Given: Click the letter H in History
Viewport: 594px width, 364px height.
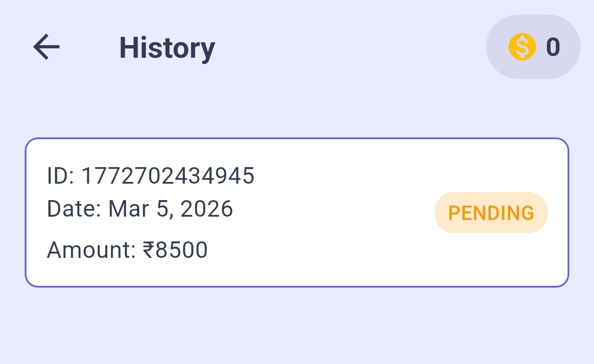Looking at the screenshot, I should 129,48.
